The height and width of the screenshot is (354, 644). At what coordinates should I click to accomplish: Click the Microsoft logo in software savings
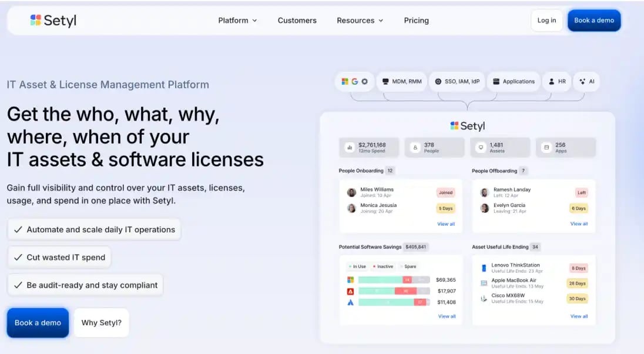(350, 280)
